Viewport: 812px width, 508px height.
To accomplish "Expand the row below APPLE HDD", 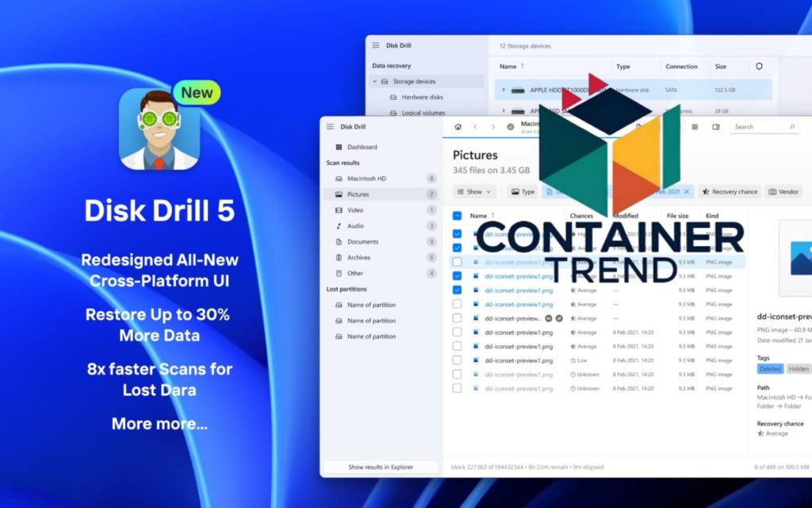I will pos(503,110).
